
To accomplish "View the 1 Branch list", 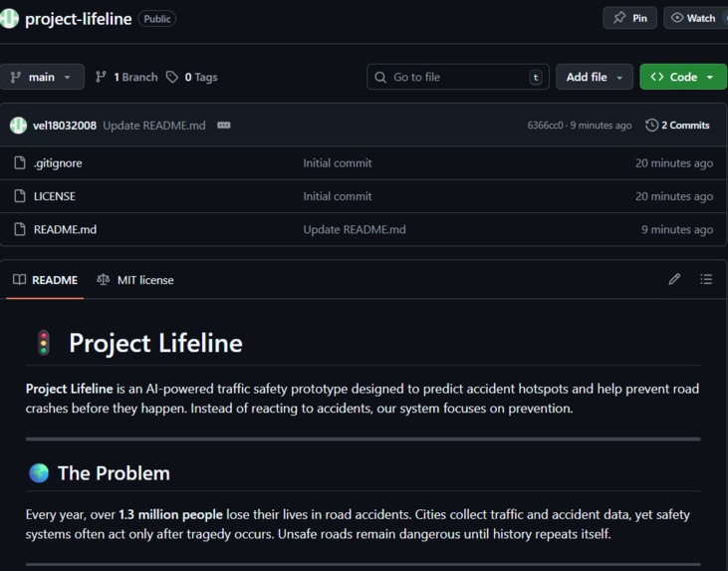I will [x=126, y=77].
